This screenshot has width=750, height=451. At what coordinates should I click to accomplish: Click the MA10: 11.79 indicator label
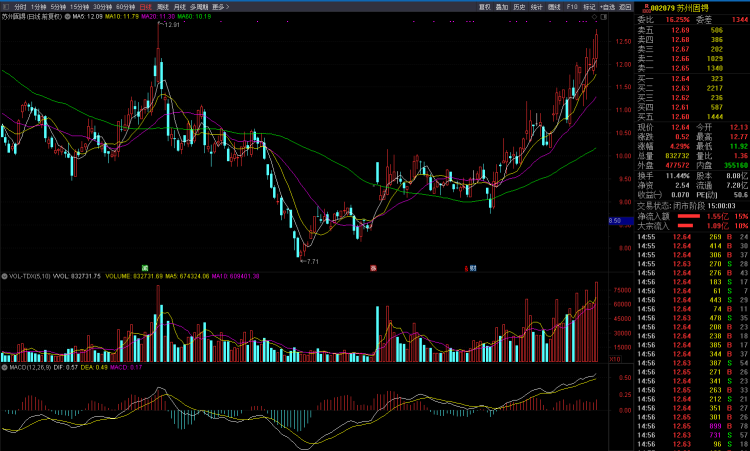[x=122, y=16]
